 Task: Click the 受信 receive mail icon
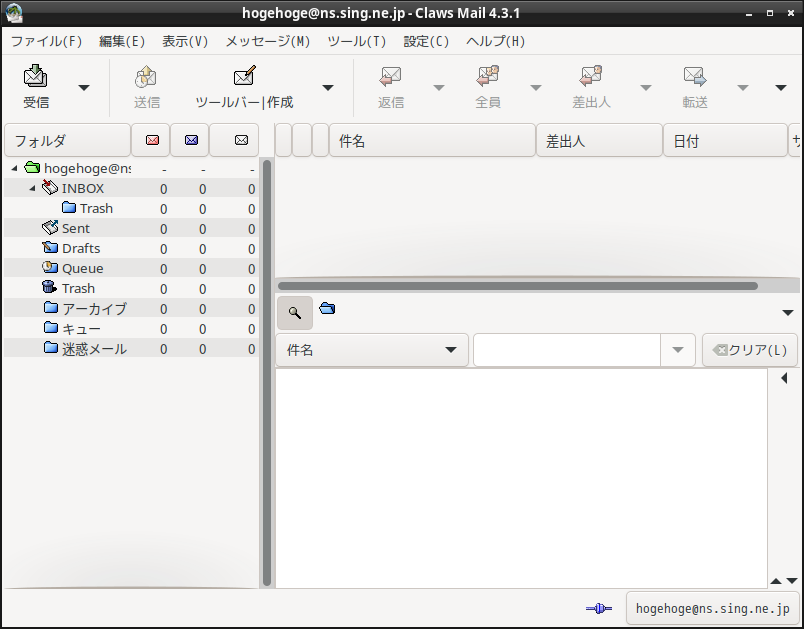click(x=36, y=76)
